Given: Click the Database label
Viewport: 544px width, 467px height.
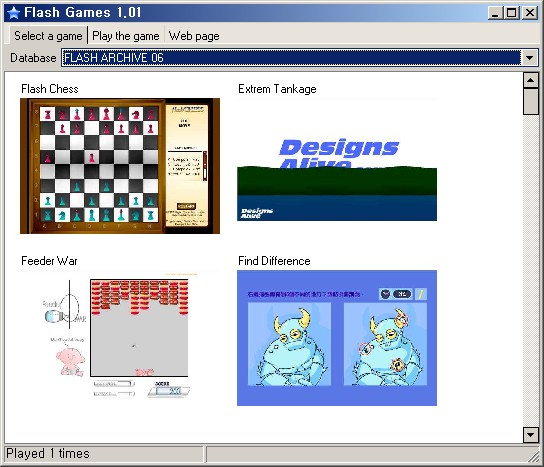Looking at the screenshot, I should (x=33, y=58).
